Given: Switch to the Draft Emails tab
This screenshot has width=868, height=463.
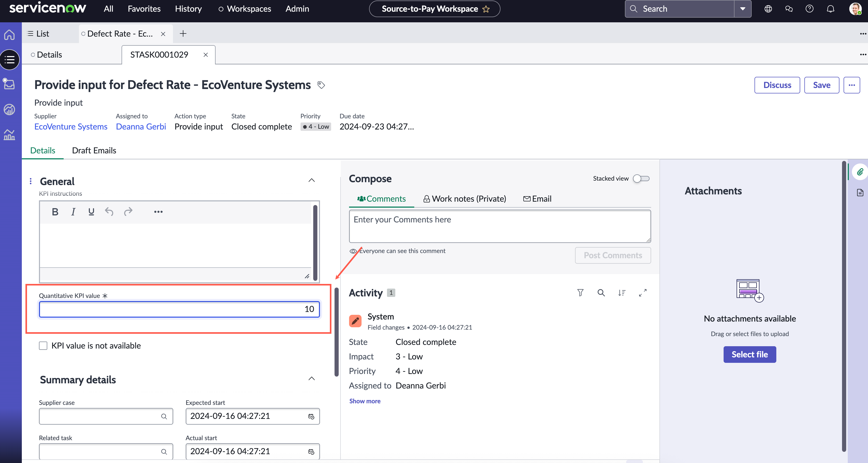Looking at the screenshot, I should tap(94, 151).
